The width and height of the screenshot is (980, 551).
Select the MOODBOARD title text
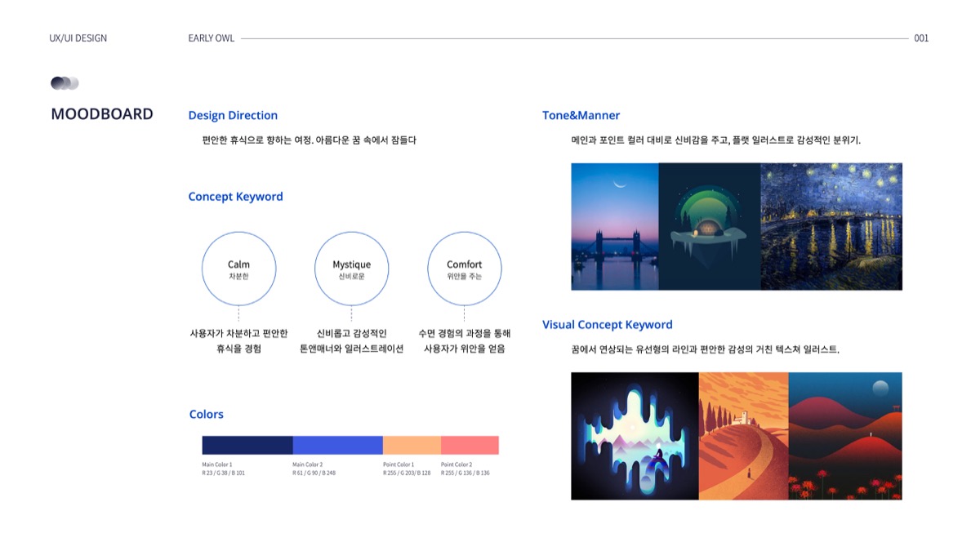102,113
